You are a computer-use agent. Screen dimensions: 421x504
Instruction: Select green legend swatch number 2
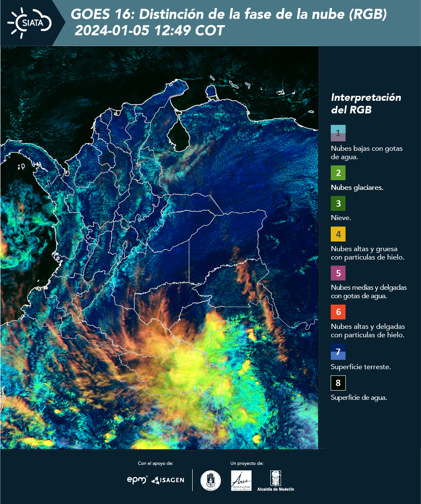[x=338, y=173]
